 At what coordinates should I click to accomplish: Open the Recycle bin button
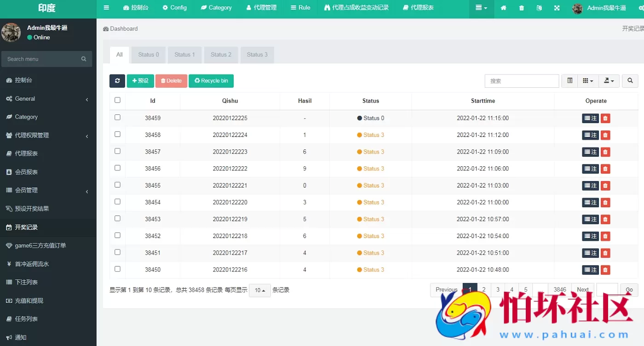[x=211, y=81]
